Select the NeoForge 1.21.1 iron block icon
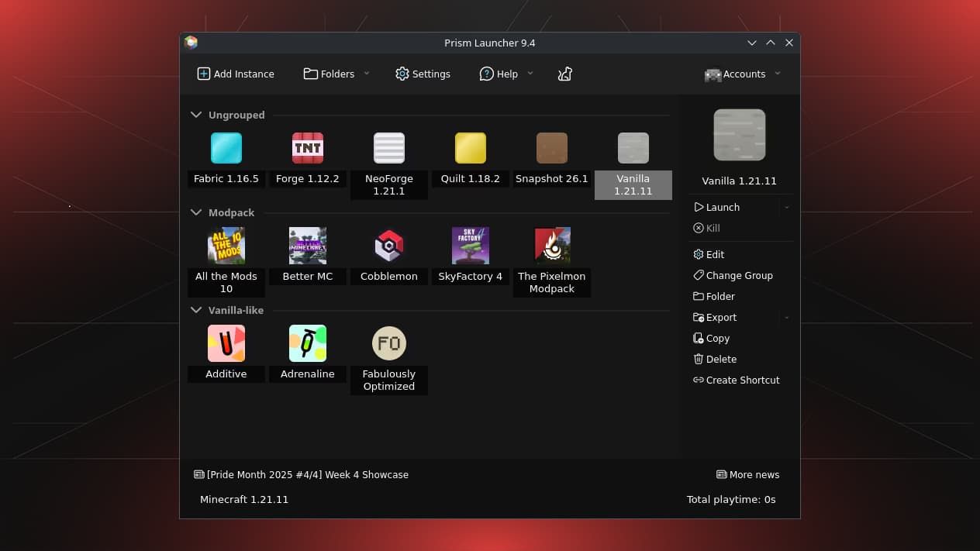 (x=389, y=148)
